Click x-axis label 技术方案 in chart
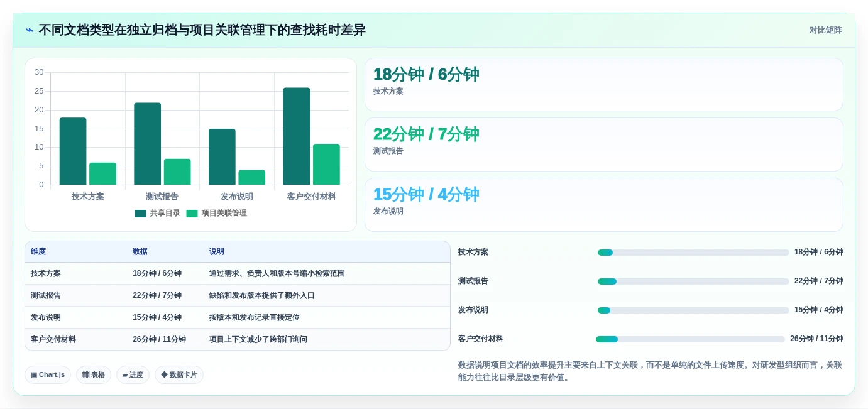 pyautogui.click(x=88, y=197)
